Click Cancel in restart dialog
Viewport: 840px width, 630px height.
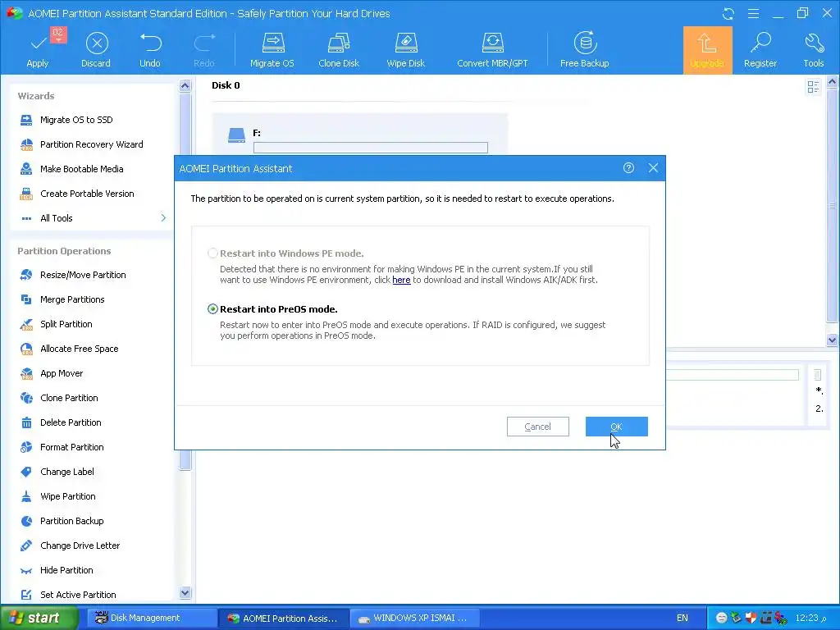click(538, 427)
